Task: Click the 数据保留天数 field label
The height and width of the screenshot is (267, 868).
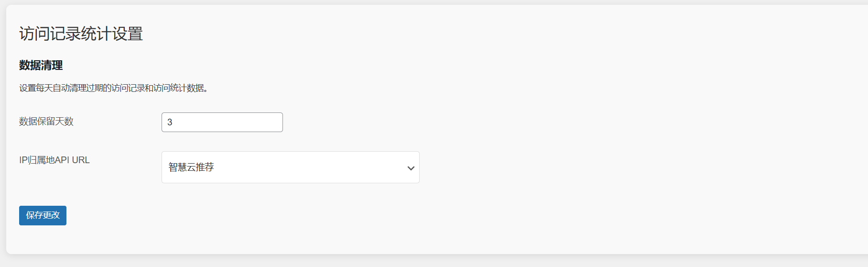Action: tap(46, 122)
